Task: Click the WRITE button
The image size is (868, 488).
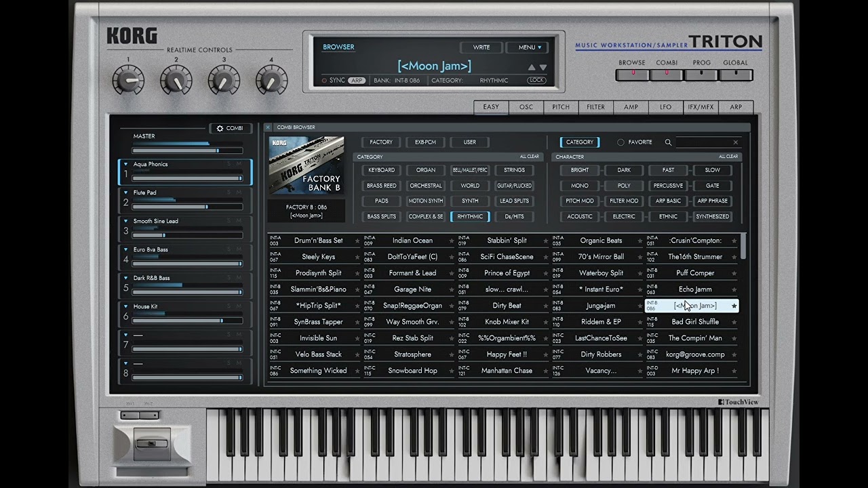Action: click(x=481, y=47)
